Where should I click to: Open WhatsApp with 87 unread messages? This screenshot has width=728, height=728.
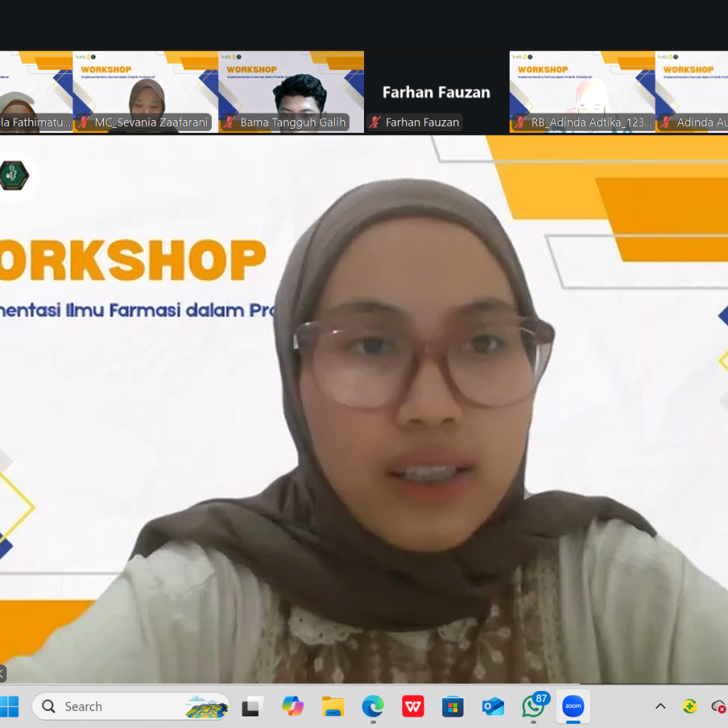tap(532, 706)
